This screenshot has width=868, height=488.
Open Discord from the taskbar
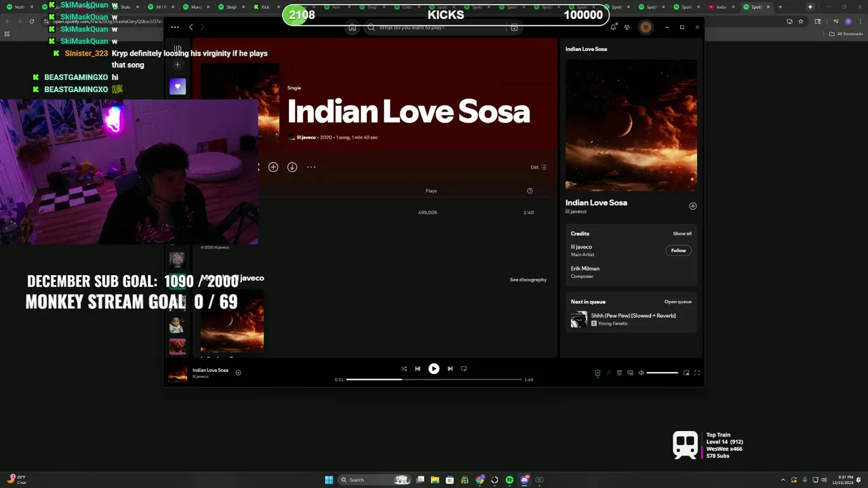tap(525, 480)
